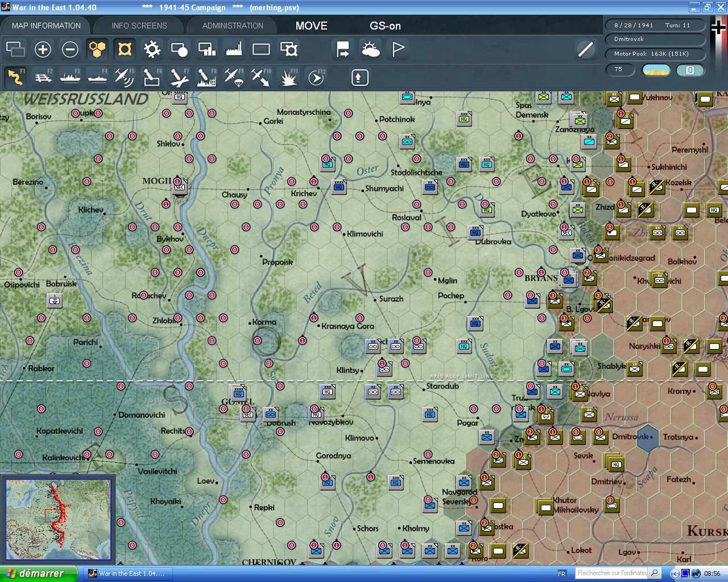Click the overlapping windows icon in toolbar
Screen dimensions: 728x582
point(15,49)
